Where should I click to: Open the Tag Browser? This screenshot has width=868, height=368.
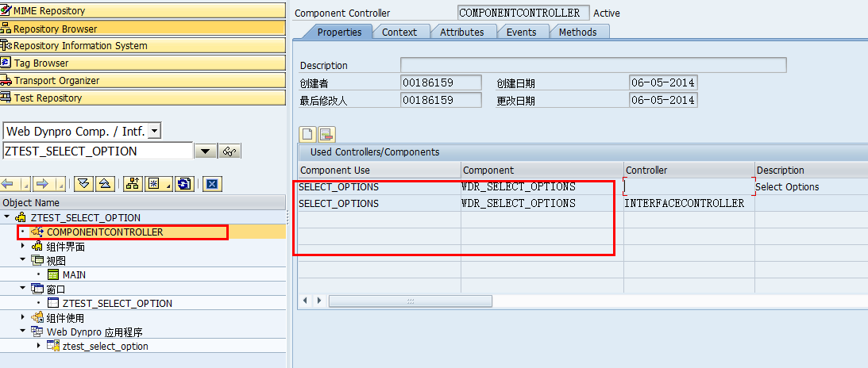pyautogui.click(x=143, y=63)
